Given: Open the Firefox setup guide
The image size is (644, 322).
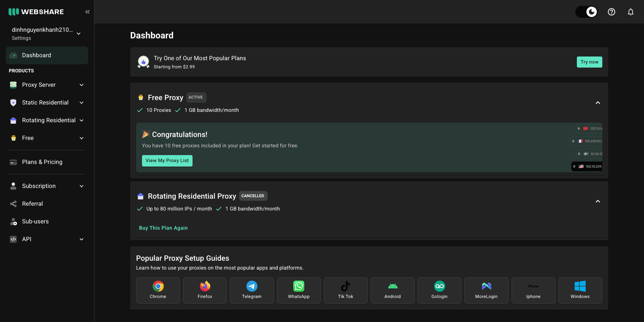Looking at the screenshot, I should 205,291.
